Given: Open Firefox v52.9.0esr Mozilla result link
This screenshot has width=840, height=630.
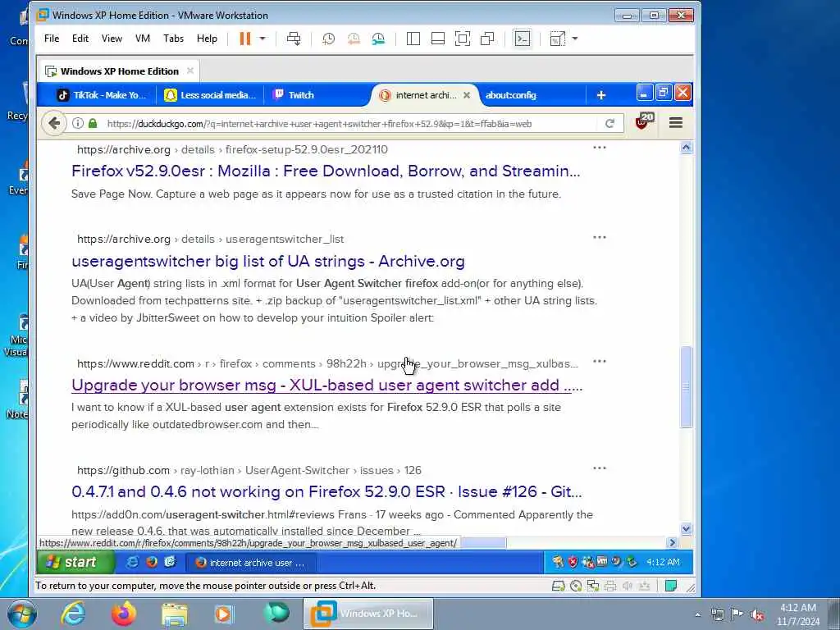Looking at the screenshot, I should point(326,171).
